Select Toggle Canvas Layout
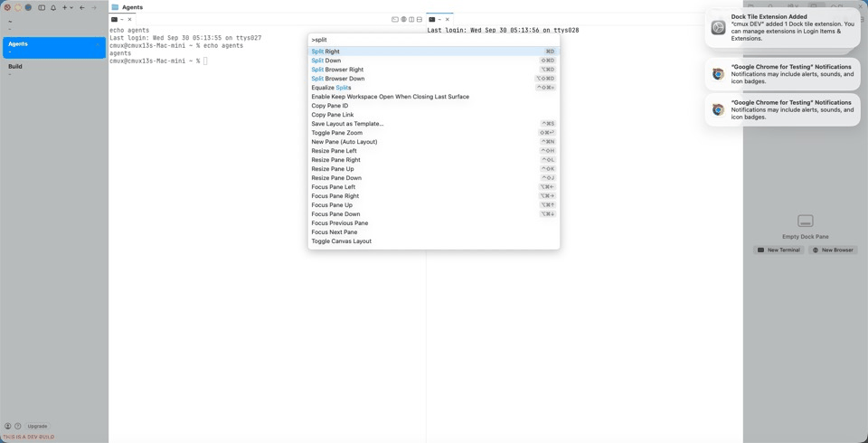The height and width of the screenshot is (443, 868). pyautogui.click(x=433, y=240)
